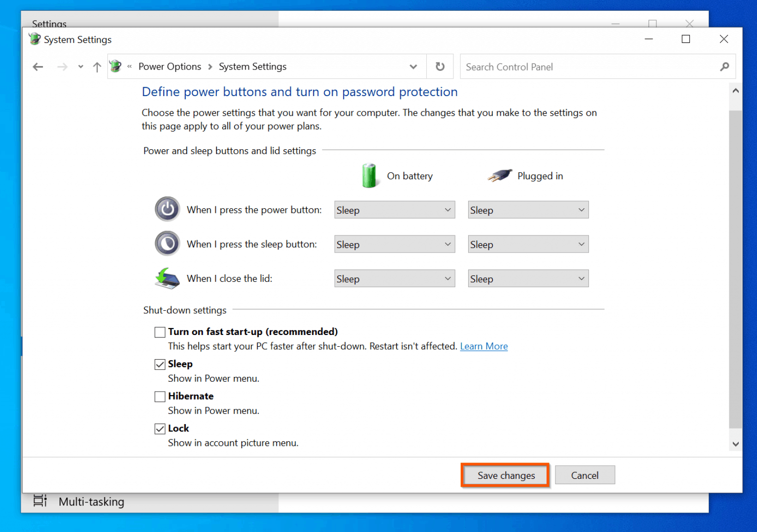
Task: Click the Multi-tasking item in background window
Action: pos(92,501)
